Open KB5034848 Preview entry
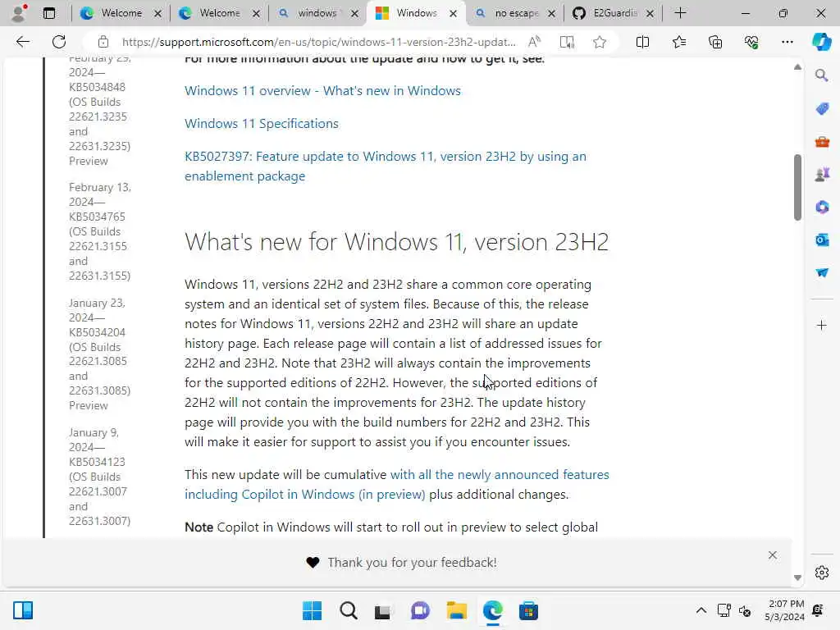840x630 pixels. [99, 110]
